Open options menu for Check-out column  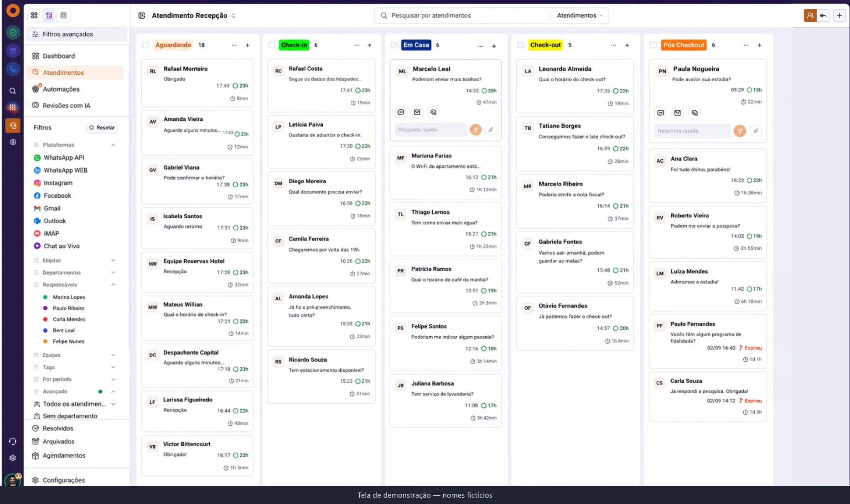click(613, 45)
